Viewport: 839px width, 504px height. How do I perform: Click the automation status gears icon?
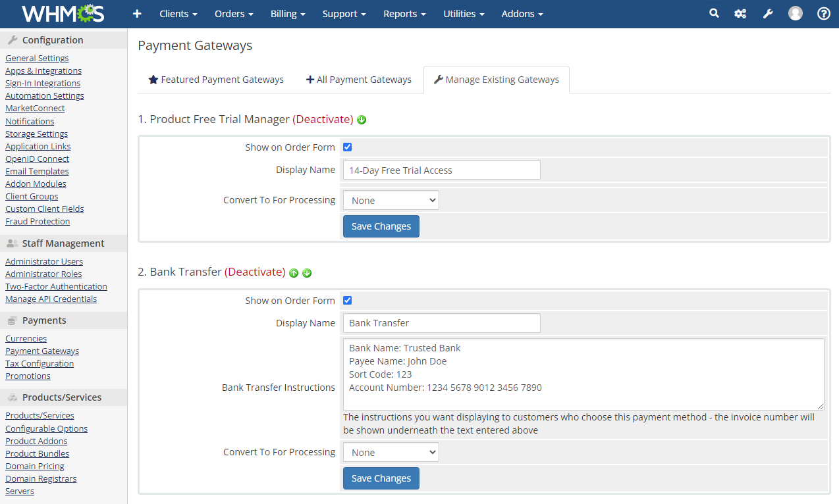tap(740, 14)
